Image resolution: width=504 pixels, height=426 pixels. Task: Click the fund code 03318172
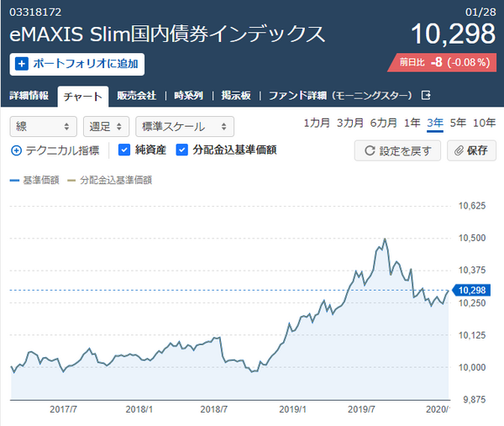[x=35, y=13]
